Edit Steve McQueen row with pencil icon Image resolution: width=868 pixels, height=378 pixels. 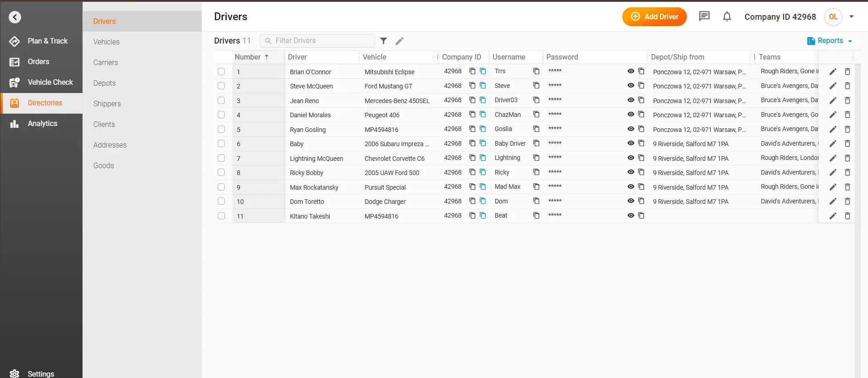pos(833,86)
